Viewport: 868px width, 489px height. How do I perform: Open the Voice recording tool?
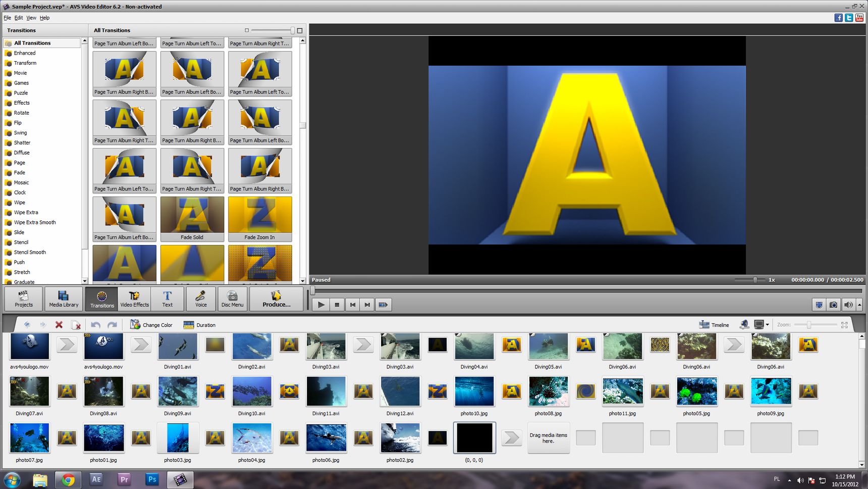pos(201,299)
